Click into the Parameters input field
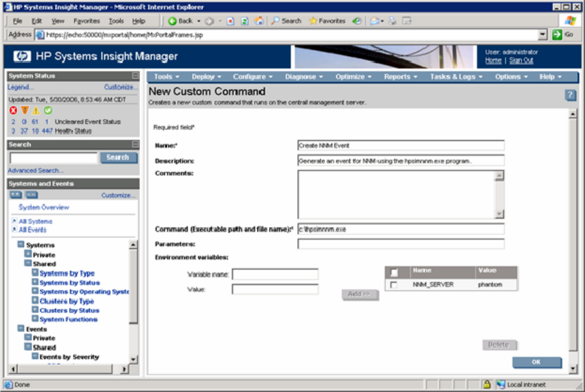This screenshot has height=392, width=585. [x=401, y=244]
